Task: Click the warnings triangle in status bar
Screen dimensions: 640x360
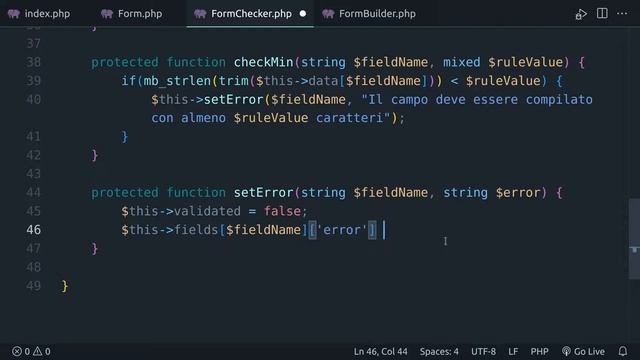Action: [x=38, y=351]
